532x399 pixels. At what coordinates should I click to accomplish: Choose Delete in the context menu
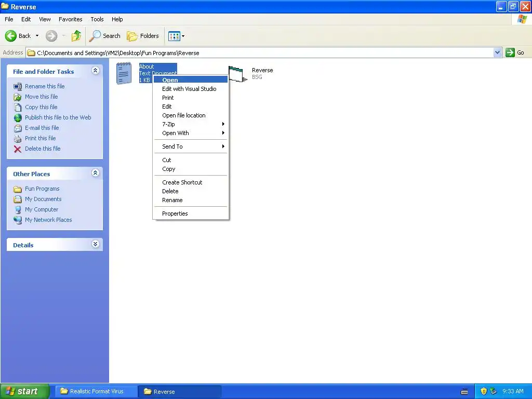191,191
